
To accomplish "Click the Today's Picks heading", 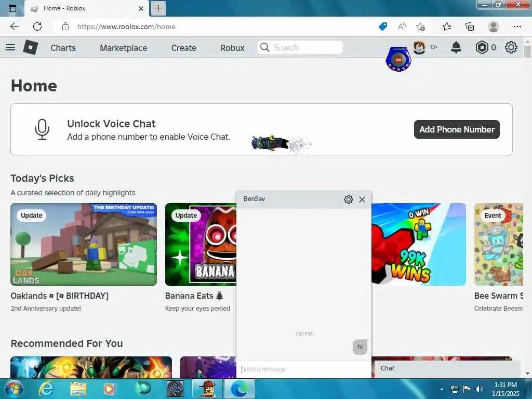I will tap(43, 179).
